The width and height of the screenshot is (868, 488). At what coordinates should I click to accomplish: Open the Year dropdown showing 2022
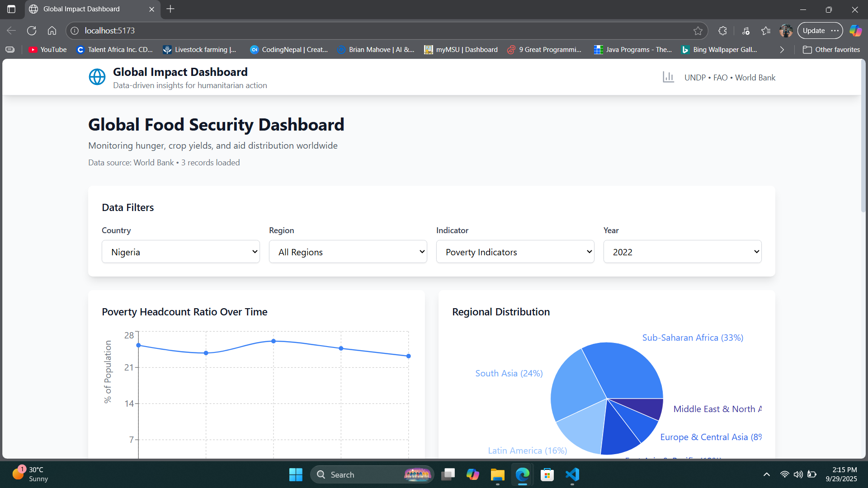(x=683, y=252)
